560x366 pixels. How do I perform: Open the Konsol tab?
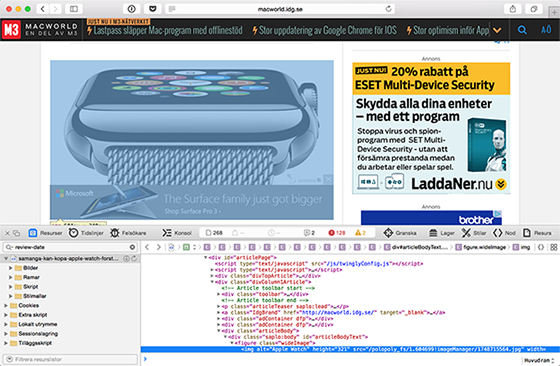pos(177,233)
